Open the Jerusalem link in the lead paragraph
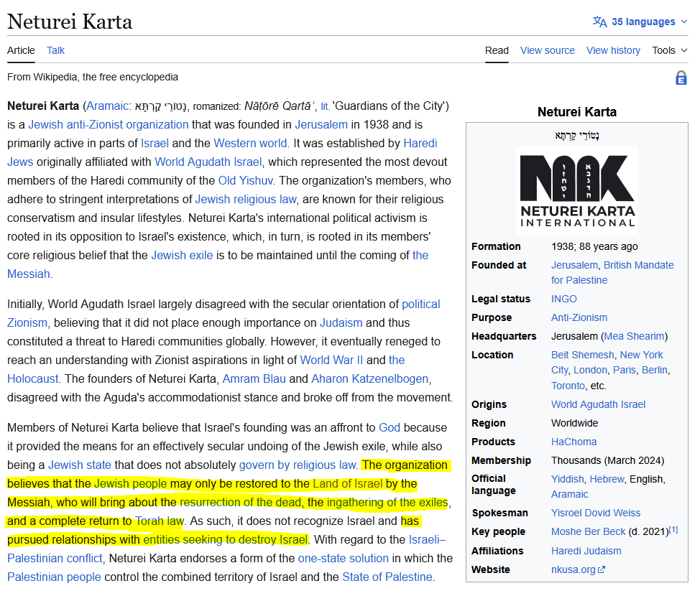Image resolution: width=700 pixels, height=591 pixels. (321, 124)
